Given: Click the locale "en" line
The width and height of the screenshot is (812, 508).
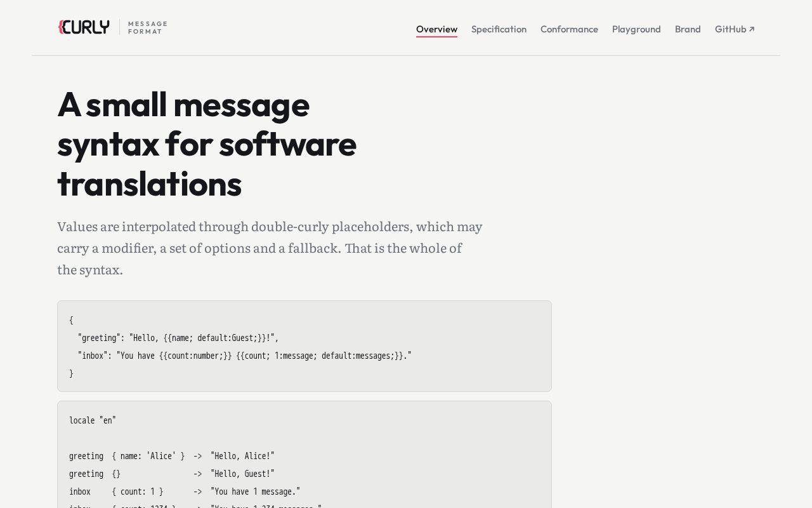Looking at the screenshot, I should [x=93, y=420].
